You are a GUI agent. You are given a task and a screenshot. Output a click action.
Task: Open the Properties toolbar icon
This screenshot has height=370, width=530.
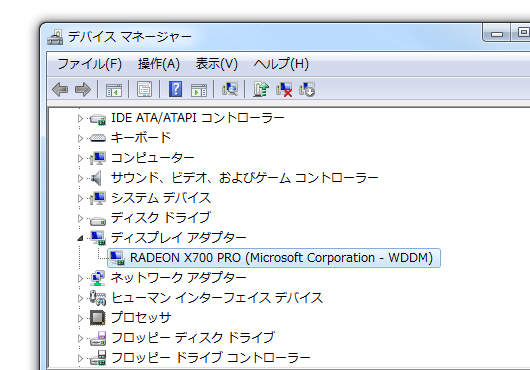(x=144, y=90)
